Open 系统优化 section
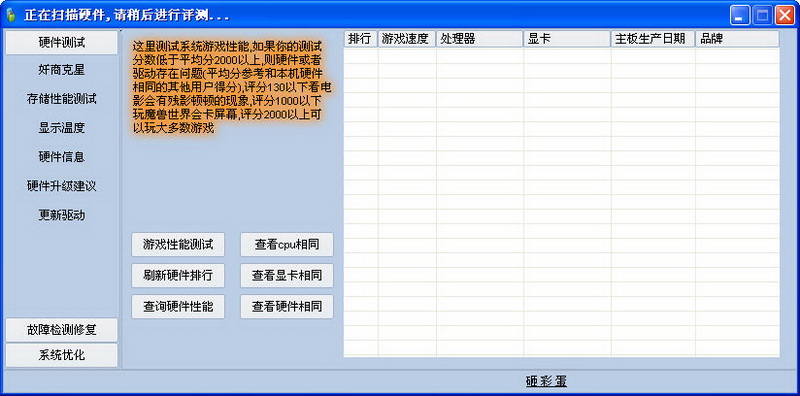The image size is (800, 396). (61, 355)
